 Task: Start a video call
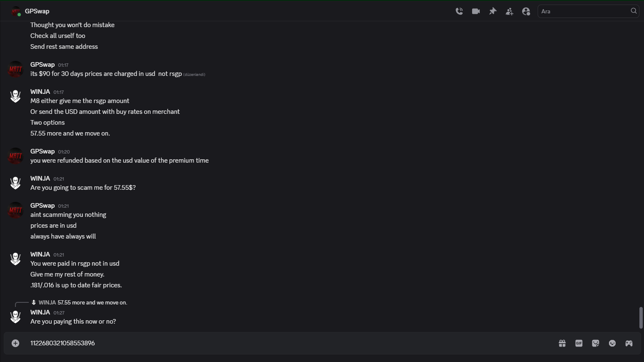click(476, 11)
